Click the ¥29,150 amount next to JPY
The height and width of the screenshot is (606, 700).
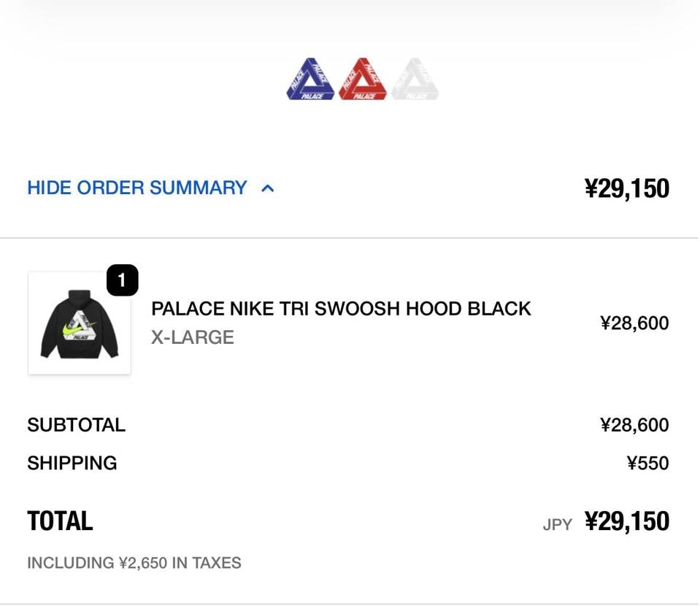626,521
